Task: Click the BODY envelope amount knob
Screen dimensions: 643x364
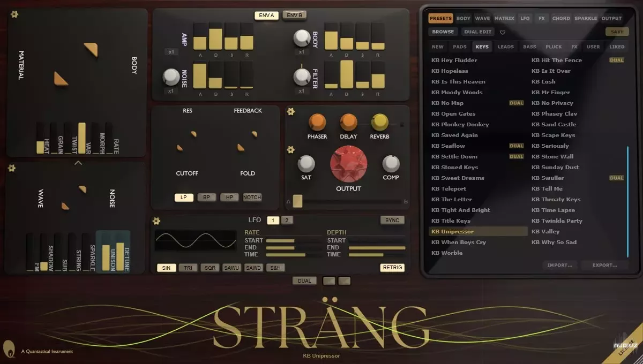Action: click(301, 37)
